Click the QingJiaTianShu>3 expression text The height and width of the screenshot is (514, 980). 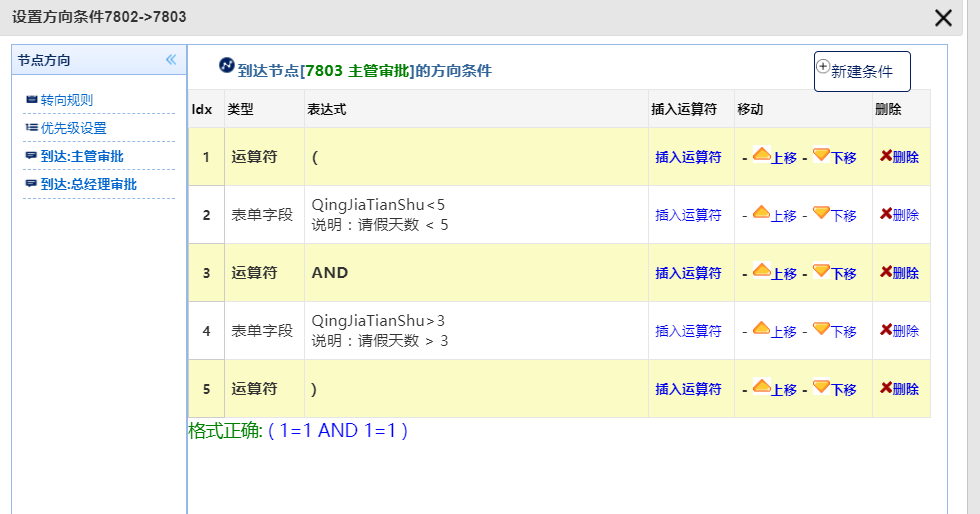pyautogui.click(x=378, y=321)
